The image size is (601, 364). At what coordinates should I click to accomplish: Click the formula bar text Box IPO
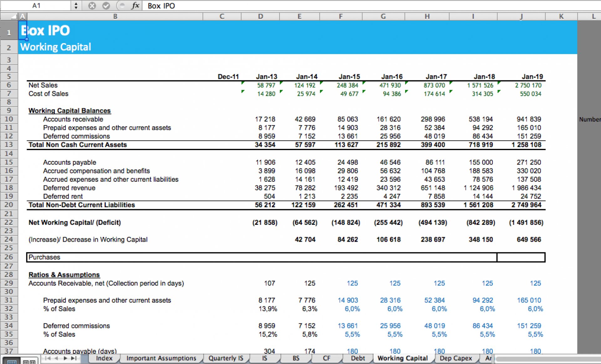click(161, 6)
